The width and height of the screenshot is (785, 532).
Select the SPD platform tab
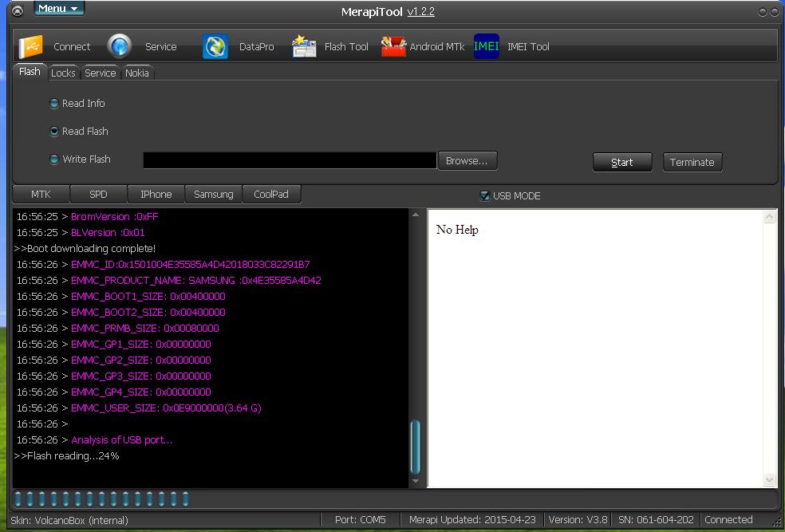tap(98, 194)
